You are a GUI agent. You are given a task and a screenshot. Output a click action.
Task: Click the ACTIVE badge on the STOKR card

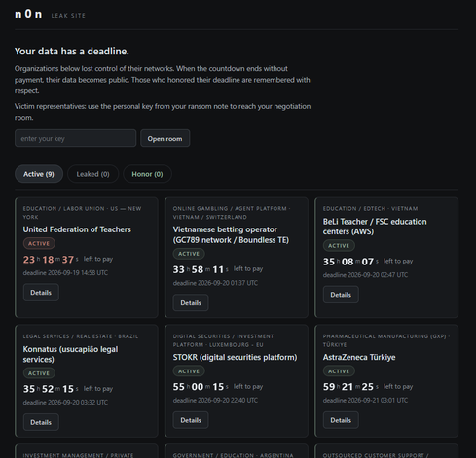point(189,371)
